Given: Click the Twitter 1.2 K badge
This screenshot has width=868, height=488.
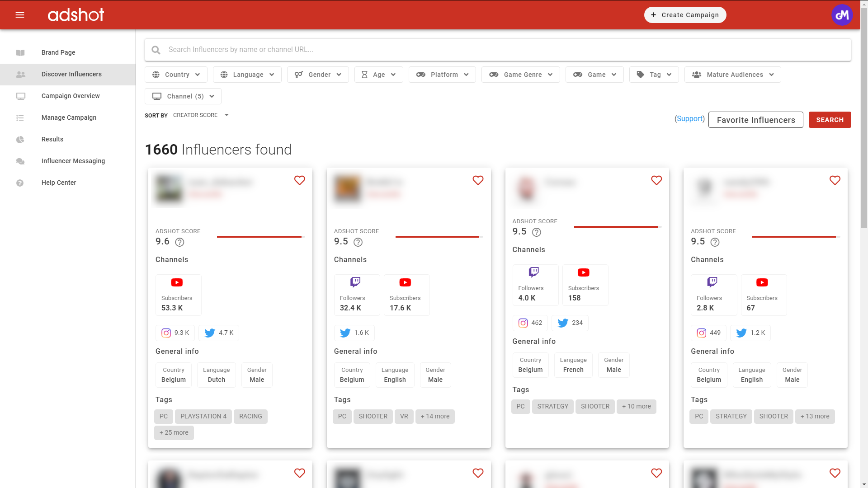Looking at the screenshot, I should click(x=750, y=333).
